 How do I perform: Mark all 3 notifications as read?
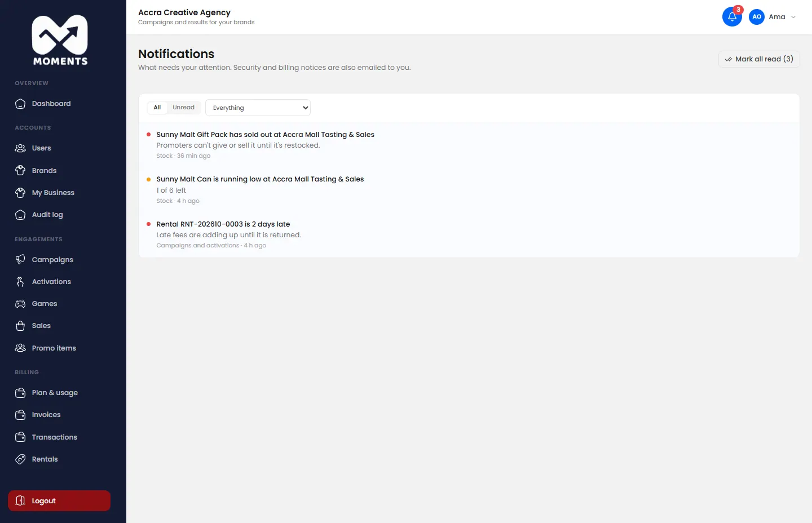coord(759,59)
